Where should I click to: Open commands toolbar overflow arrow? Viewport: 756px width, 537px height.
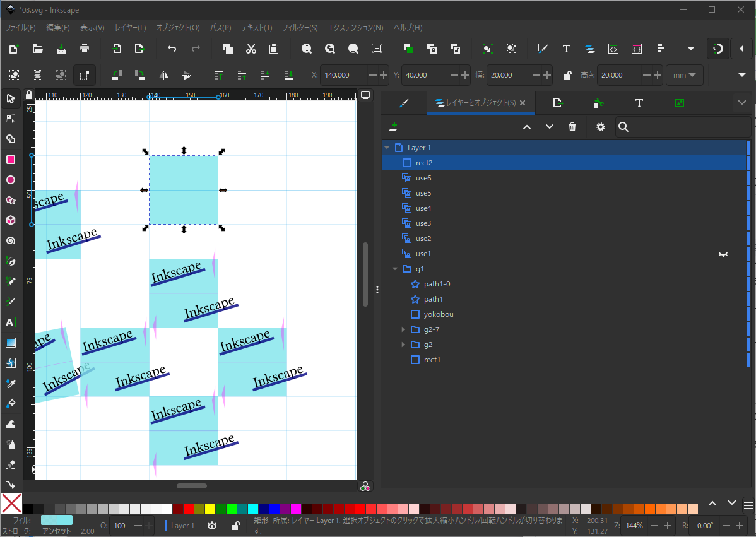691,49
